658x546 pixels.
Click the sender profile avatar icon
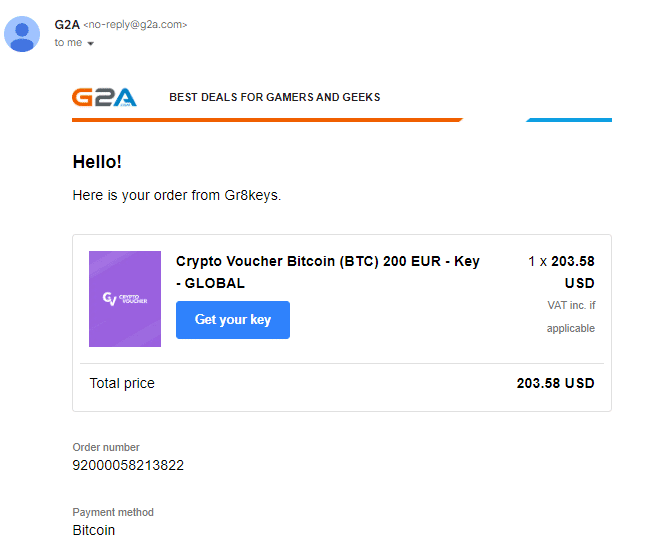22,33
